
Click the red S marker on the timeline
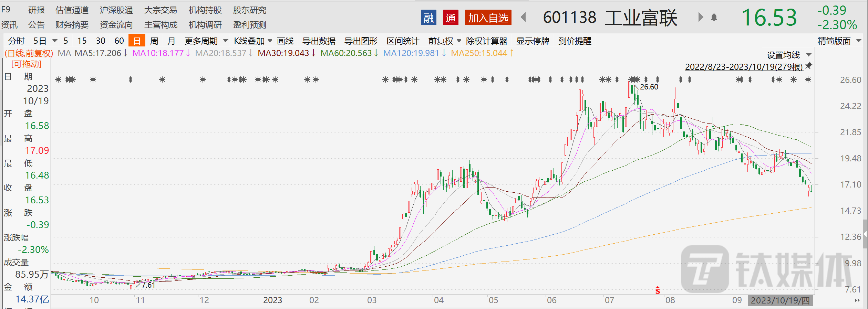point(658,290)
